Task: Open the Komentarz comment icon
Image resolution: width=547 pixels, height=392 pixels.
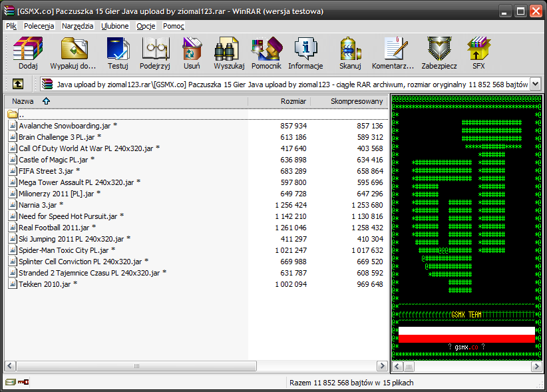Action: (393, 50)
